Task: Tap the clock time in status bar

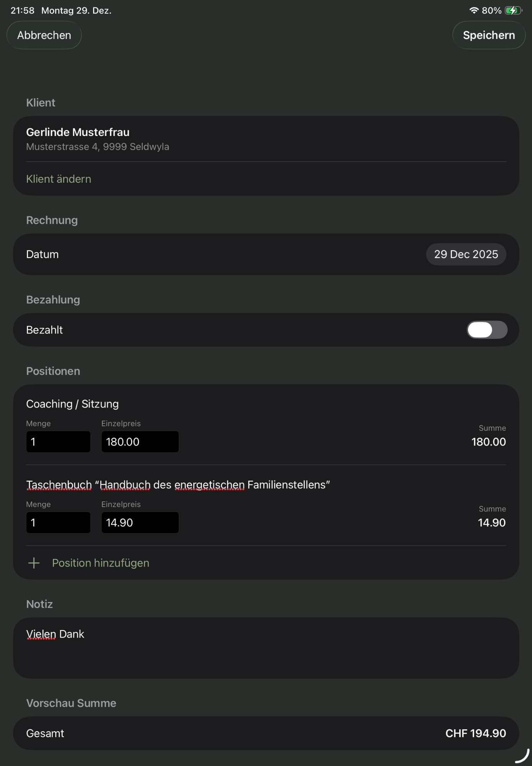Action: tap(22, 11)
